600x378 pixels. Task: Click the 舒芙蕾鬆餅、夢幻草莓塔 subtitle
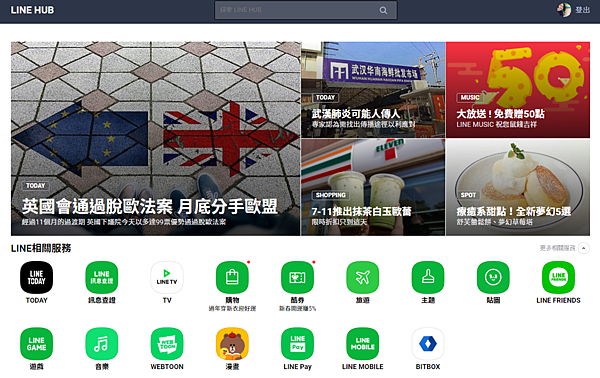coord(494,222)
